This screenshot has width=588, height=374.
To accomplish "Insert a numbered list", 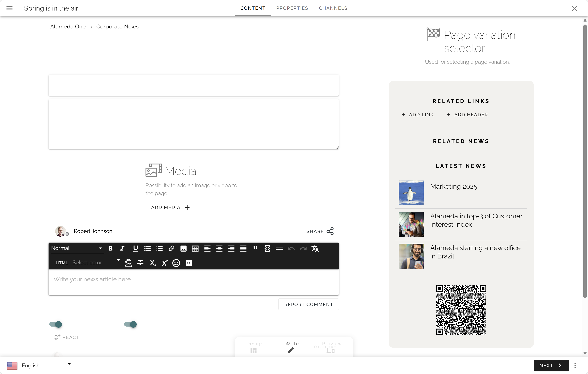I will 159,248.
